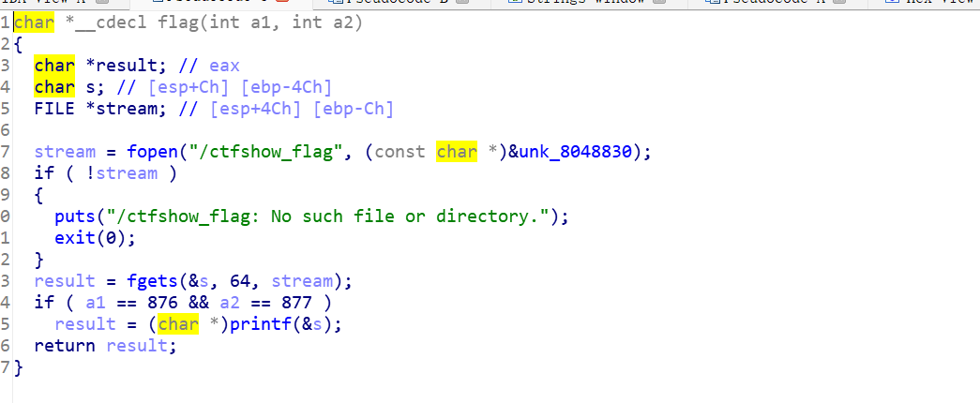Click the return keyword on last statement
Image resolution: width=980 pixels, height=403 pixels.
pyautogui.click(x=65, y=346)
